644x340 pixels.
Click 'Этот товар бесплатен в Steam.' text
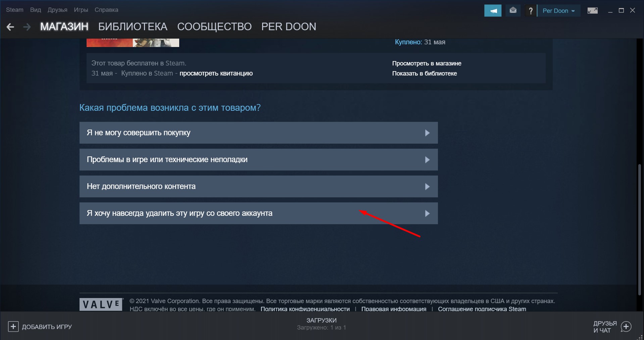coord(139,63)
